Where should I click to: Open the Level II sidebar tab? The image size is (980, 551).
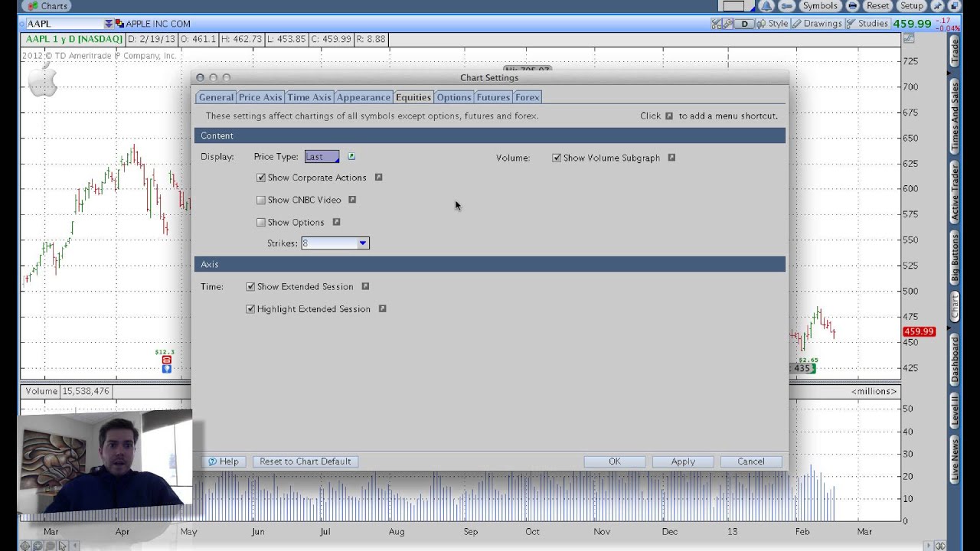[955, 410]
